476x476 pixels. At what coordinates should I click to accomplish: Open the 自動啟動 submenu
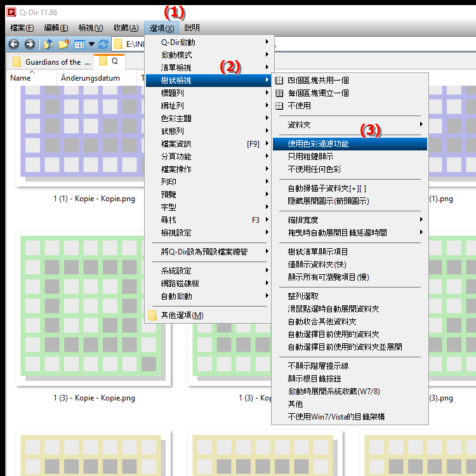tap(209, 296)
